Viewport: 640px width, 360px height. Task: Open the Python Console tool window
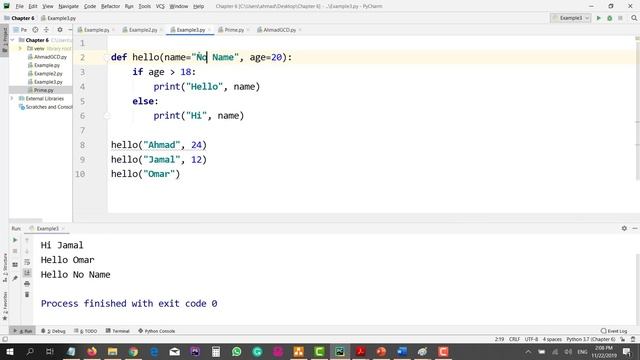[157, 331]
